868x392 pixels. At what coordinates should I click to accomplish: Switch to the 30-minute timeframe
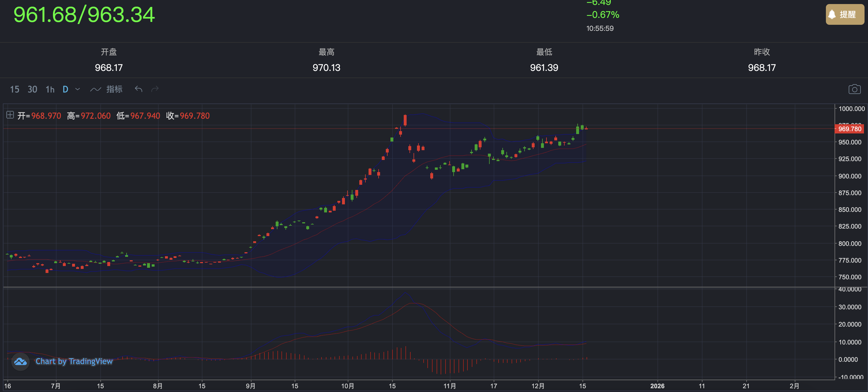32,89
